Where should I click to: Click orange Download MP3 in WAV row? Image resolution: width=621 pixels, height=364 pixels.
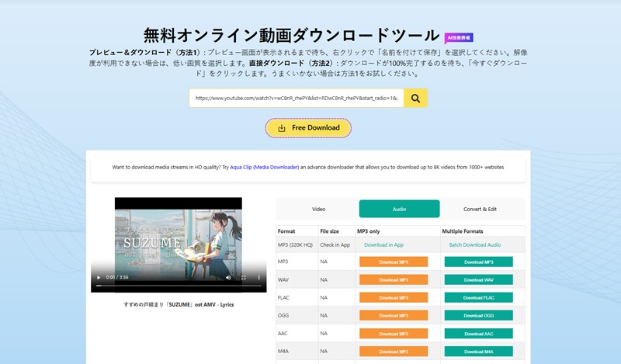coord(394,279)
